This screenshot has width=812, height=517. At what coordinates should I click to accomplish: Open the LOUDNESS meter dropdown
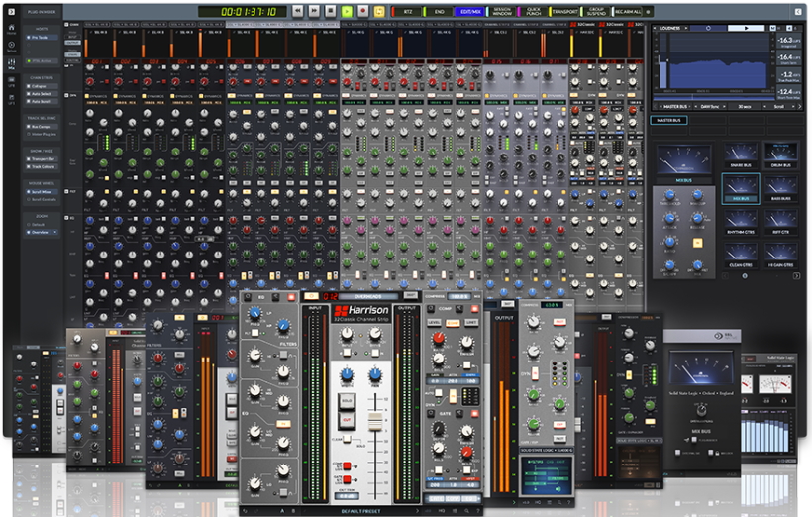point(671,28)
